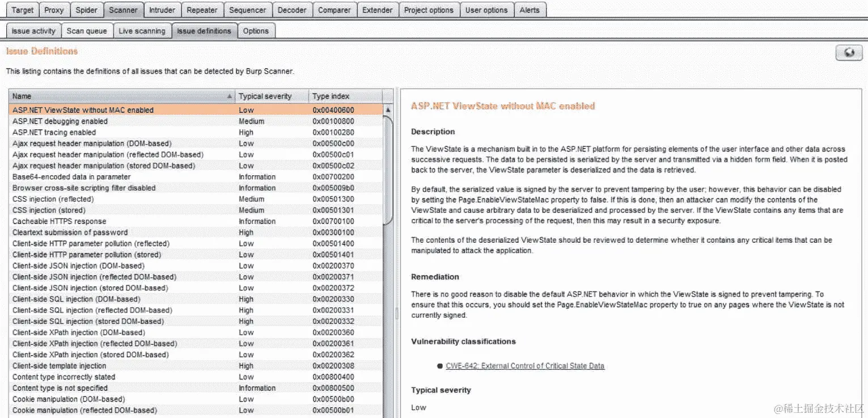Open the Live scanning sub-tab

[142, 31]
